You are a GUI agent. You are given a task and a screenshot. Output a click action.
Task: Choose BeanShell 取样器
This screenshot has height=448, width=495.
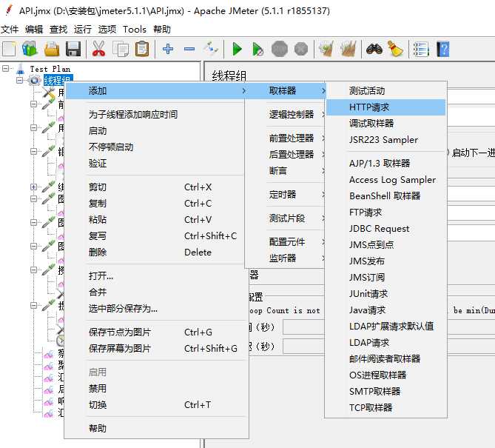pyautogui.click(x=385, y=196)
